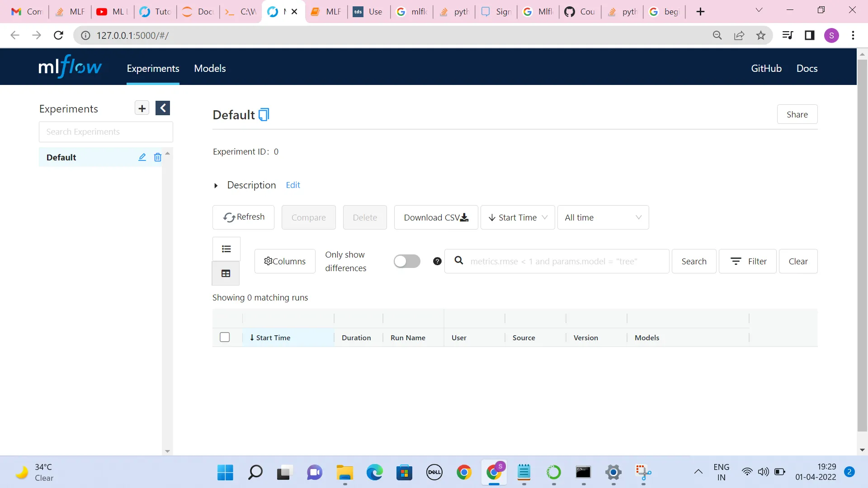Toggle the Only show differences switch
This screenshot has height=488, width=868.
point(407,261)
